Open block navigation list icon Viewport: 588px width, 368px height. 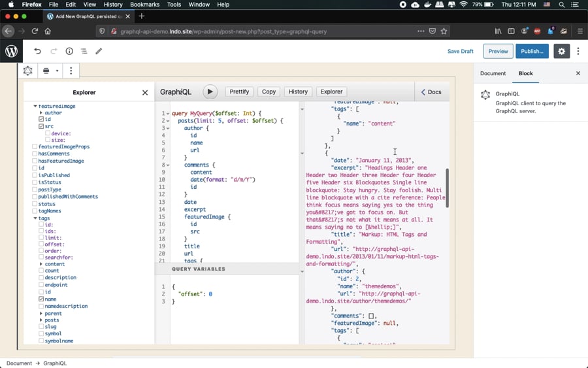coord(84,51)
